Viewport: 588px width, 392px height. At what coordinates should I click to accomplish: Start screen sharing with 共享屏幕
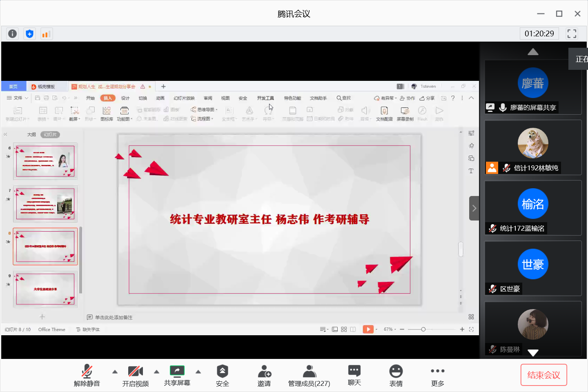(177, 375)
